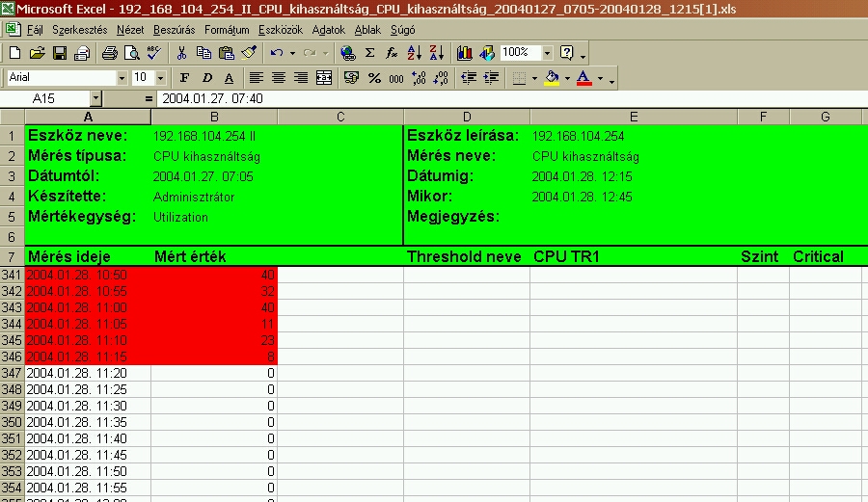Select row 347 header

12,372
